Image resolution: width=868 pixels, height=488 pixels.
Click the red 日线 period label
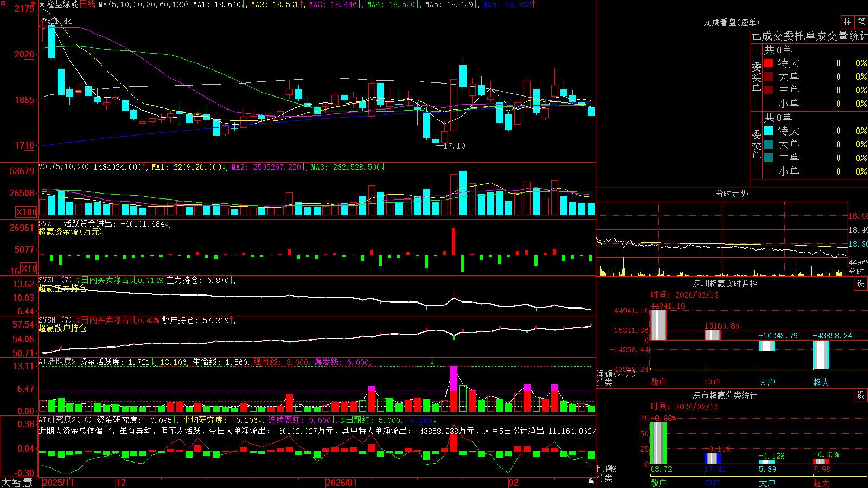87,4
